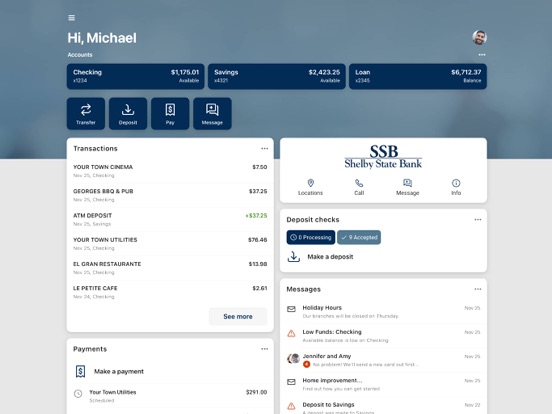
Task: Click the Deposit to Savings warning icon
Action: coord(291,406)
